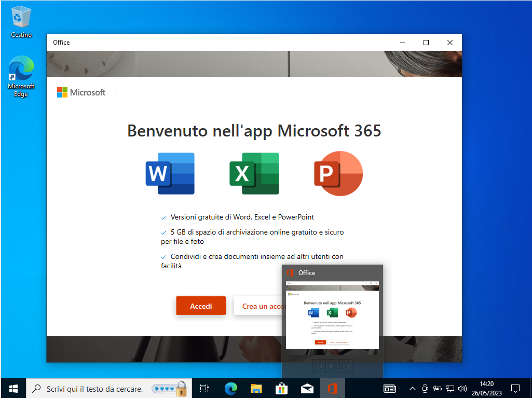Close the Office window
The height and width of the screenshot is (398, 532).
point(450,43)
